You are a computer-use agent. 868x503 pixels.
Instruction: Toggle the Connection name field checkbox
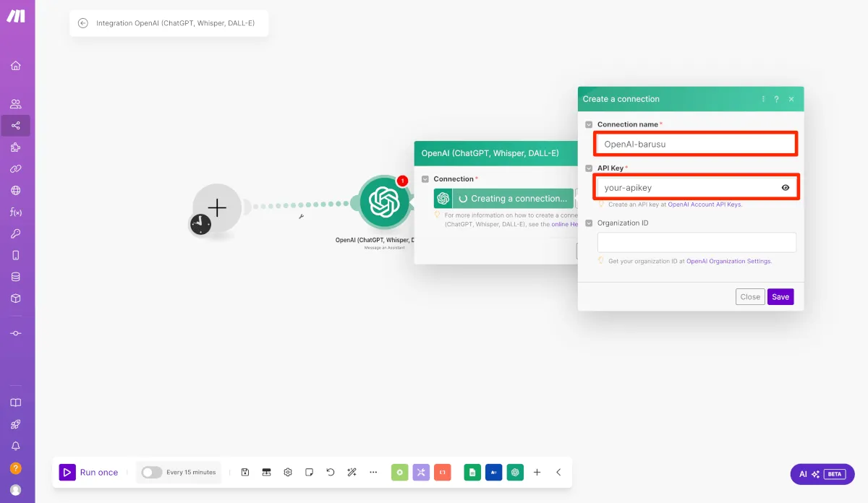[590, 125]
